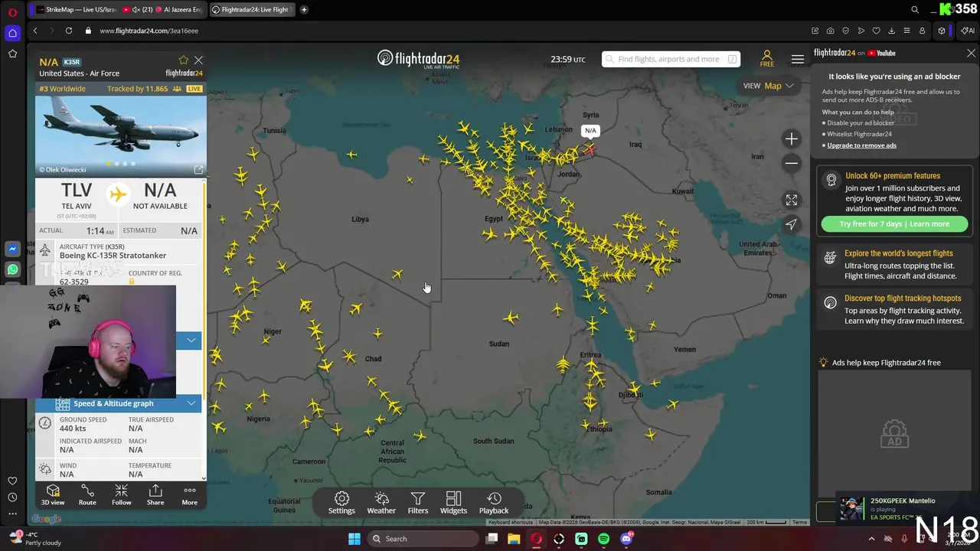Open Spotify from taskbar
The height and width of the screenshot is (551, 980).
click(603, 539)
